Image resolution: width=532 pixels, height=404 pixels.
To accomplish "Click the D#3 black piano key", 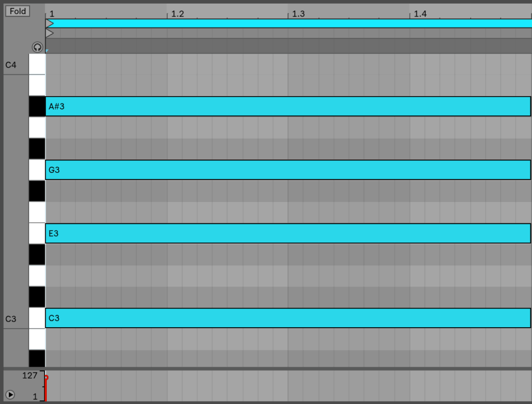I will click(x=37, y=254).
